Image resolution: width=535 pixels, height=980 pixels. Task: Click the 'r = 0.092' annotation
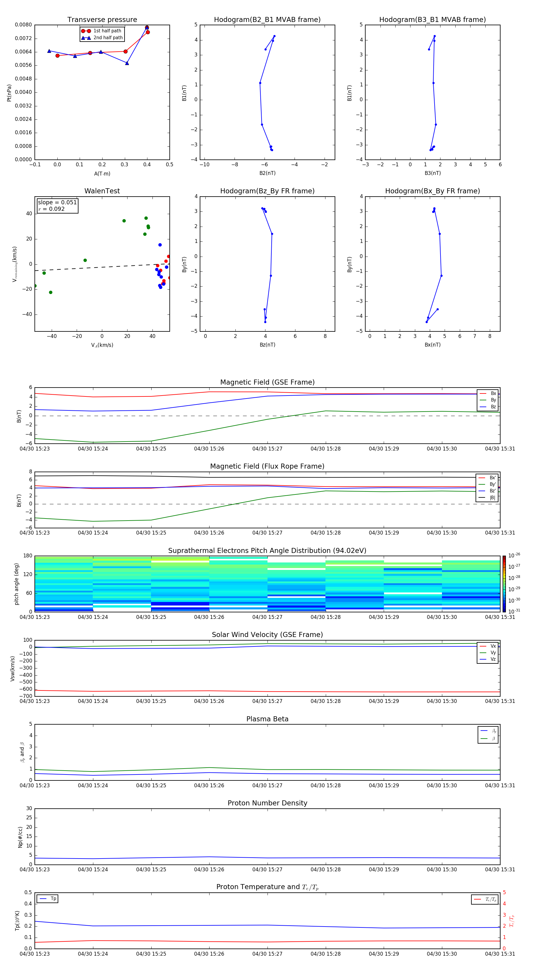click(x=51, y=209)
